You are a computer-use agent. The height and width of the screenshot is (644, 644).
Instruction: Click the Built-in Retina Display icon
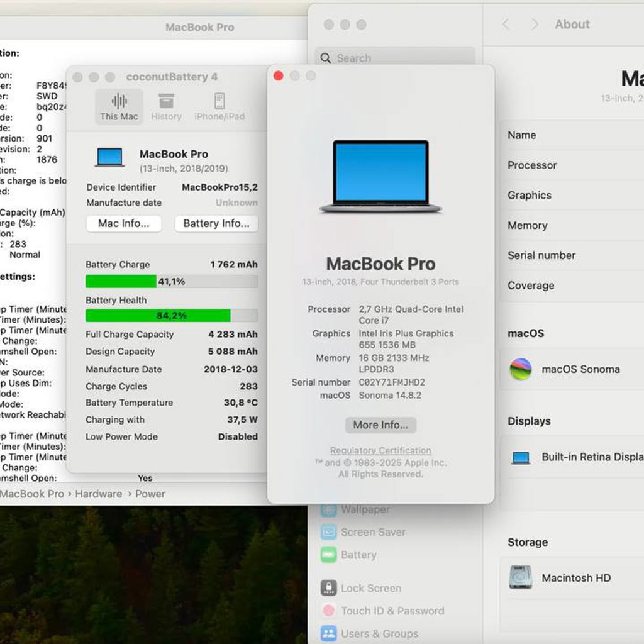point(521,458)
